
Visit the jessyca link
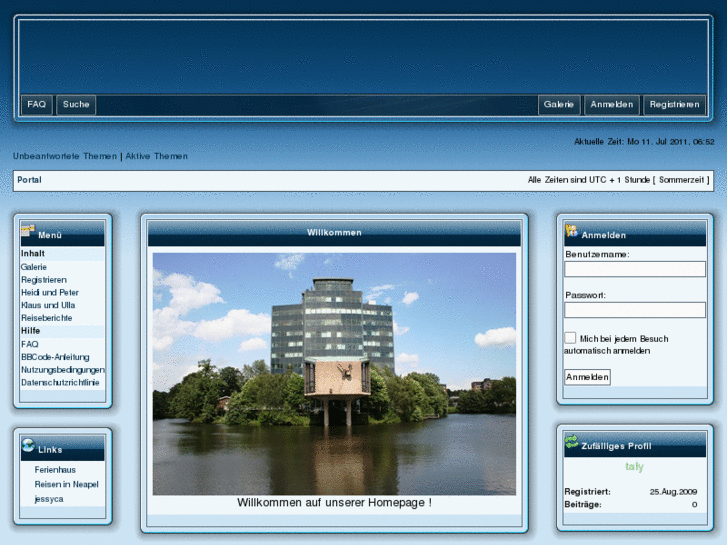coord(49,499)
